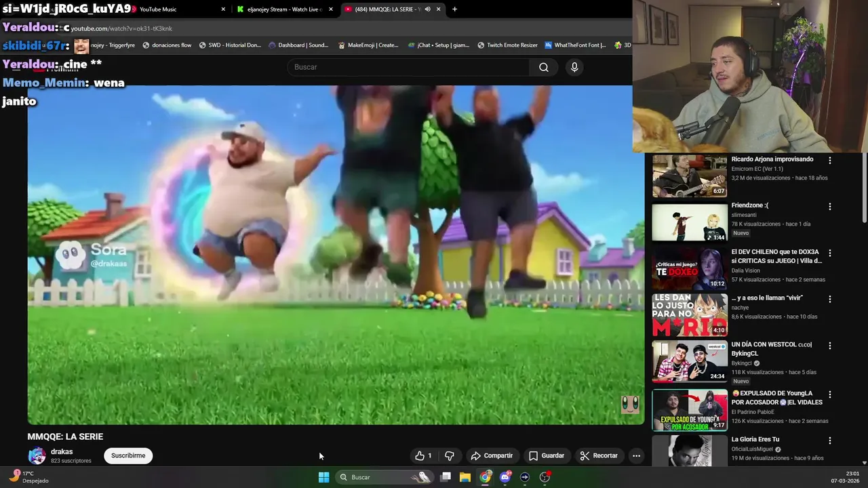Image resolution: width=868 pixels, height=488 pixels.
Task: Open the drakas channel avatar
Action: [37, 455]
